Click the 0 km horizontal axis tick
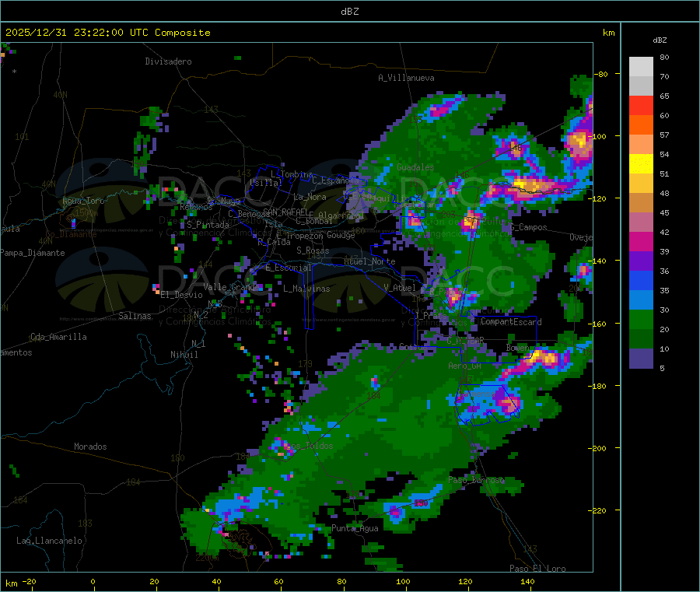700x592 pixels. [x=93, y=581]
